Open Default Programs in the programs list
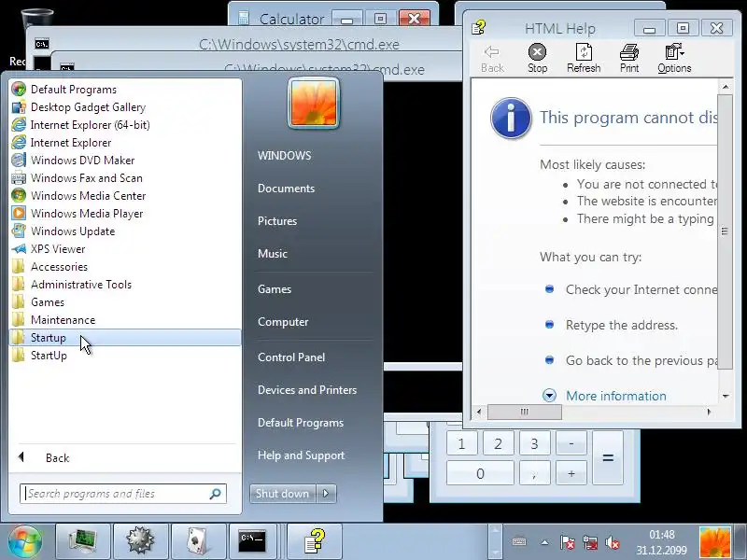747x560 pixels. click(125, 90)
